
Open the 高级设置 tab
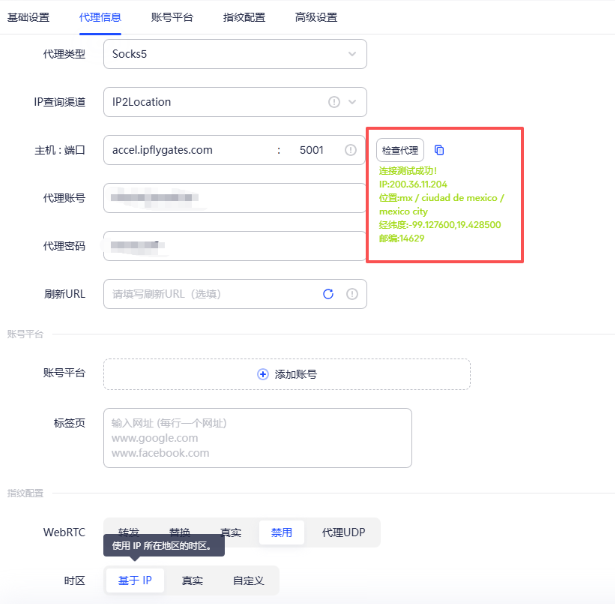click(316, 18)
